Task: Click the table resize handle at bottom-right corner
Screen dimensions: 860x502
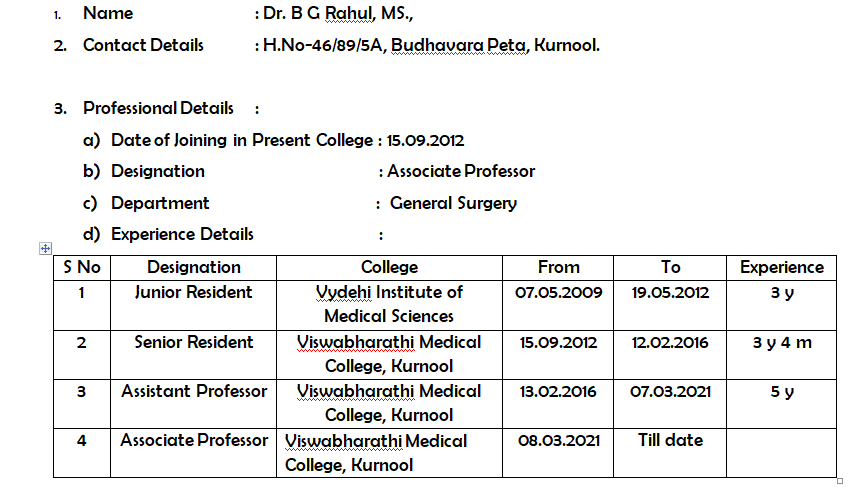Action: click(x=840, y=481)
